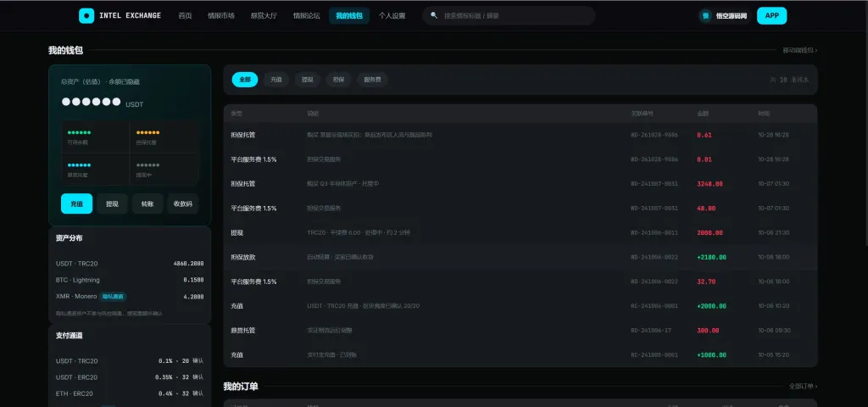
Task: Click the cyan 悬赏托管 hidden balance cell
Action: 96,169
